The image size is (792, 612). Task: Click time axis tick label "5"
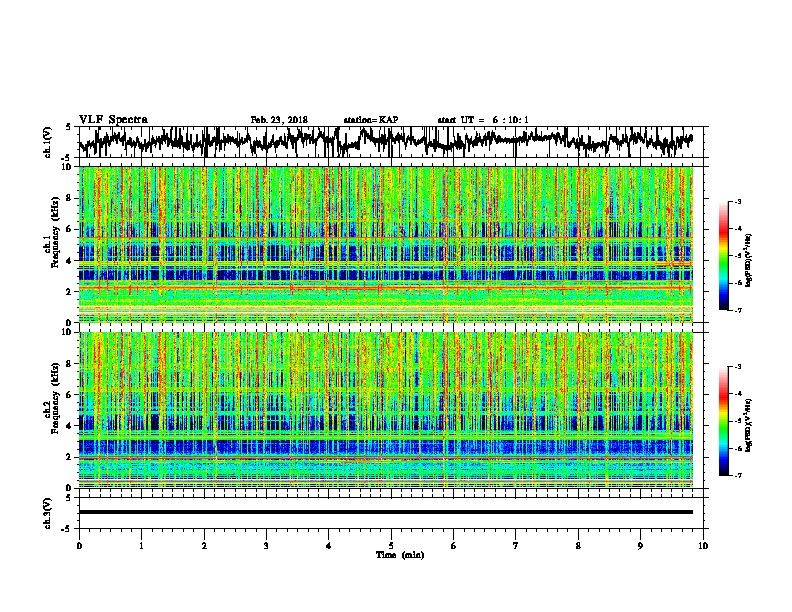click(x=391, y=546)
